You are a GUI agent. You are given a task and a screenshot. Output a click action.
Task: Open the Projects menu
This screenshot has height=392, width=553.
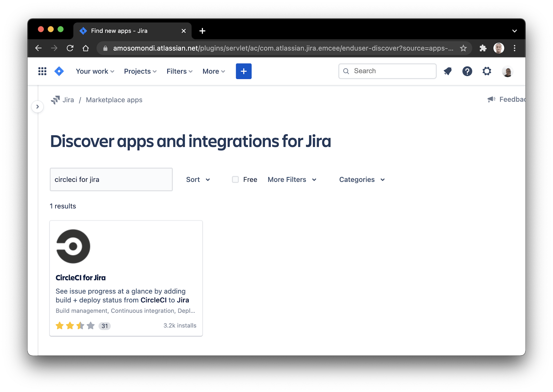point(140,71)
